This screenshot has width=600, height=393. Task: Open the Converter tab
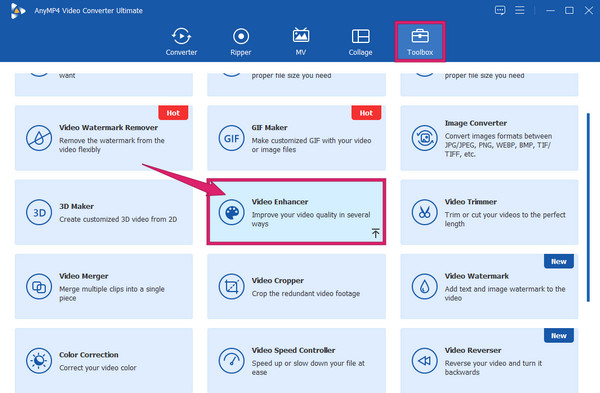181,41
